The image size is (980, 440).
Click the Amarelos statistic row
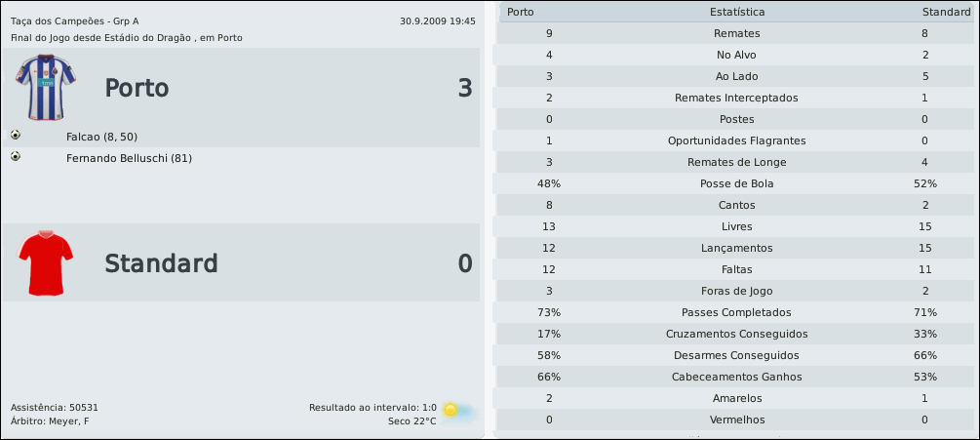736,398
